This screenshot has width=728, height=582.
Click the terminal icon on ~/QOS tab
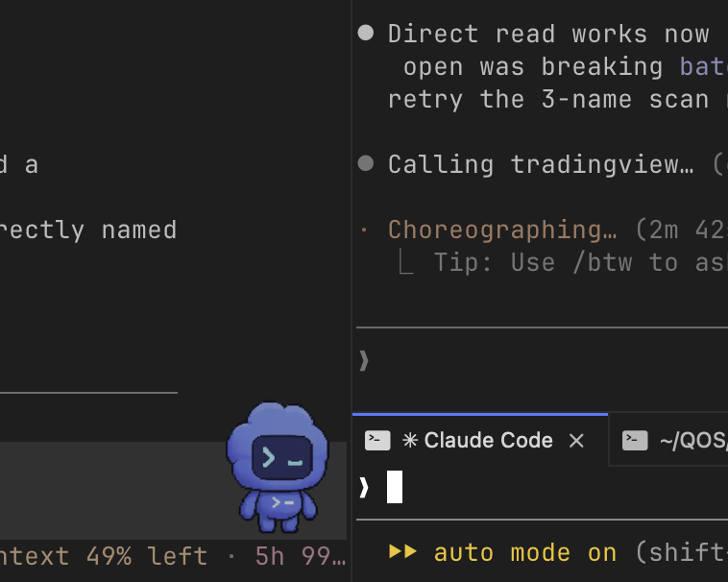click(635, 441)
